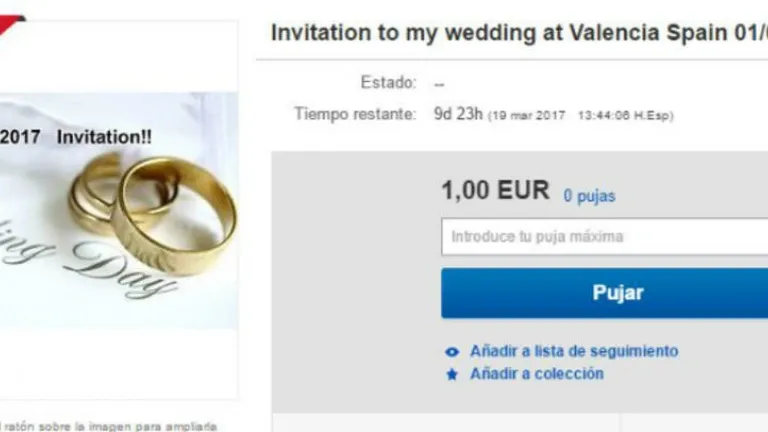
Task: Click the listing title Invitation to my wedding
Action: pos(519,33)
